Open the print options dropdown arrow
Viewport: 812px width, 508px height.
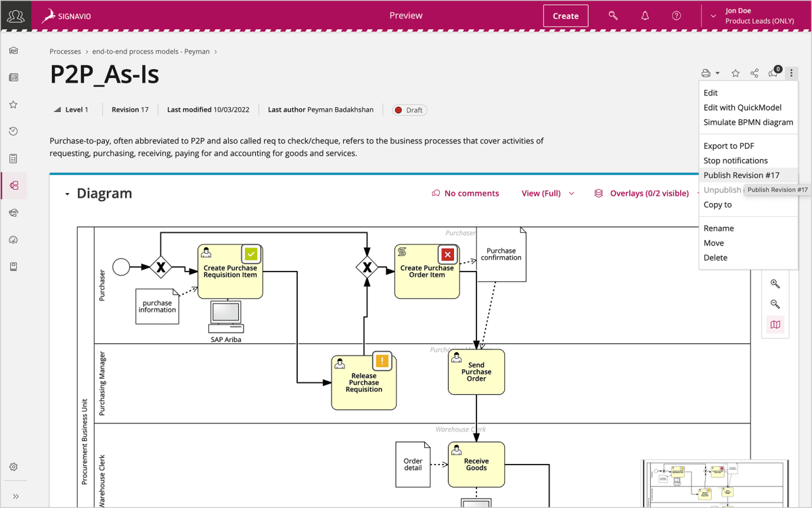[717, 73]
